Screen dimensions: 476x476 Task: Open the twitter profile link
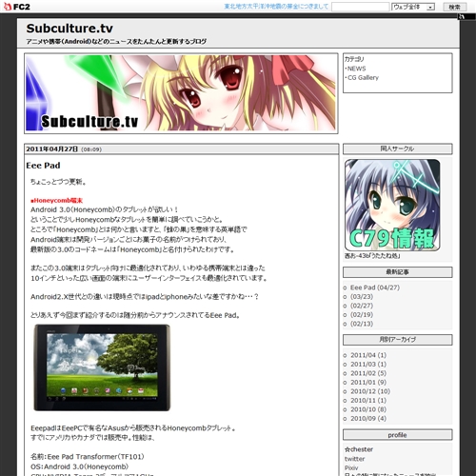pos(354,459)
